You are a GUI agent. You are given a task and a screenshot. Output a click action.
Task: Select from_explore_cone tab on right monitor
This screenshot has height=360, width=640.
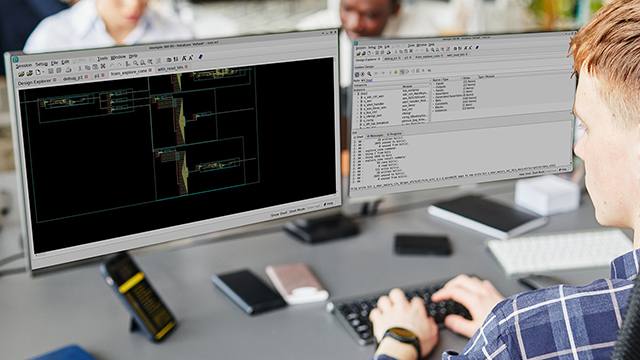pos(428,56)
